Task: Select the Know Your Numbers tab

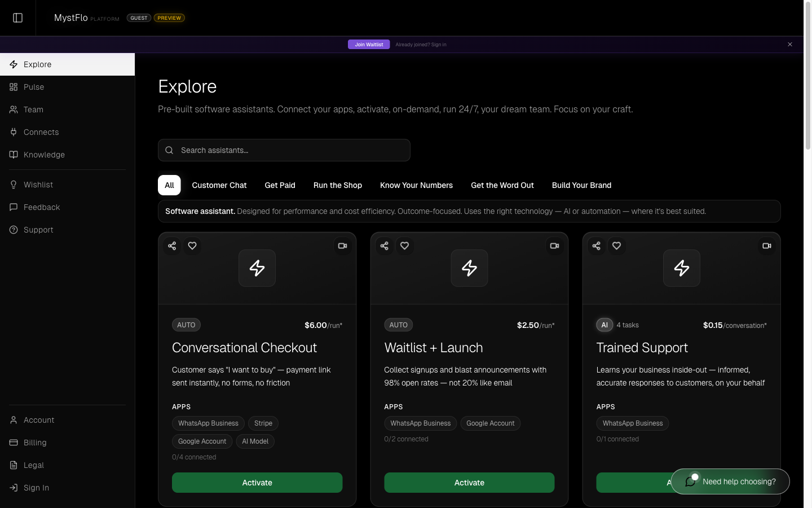Action: tap(416, 185)
